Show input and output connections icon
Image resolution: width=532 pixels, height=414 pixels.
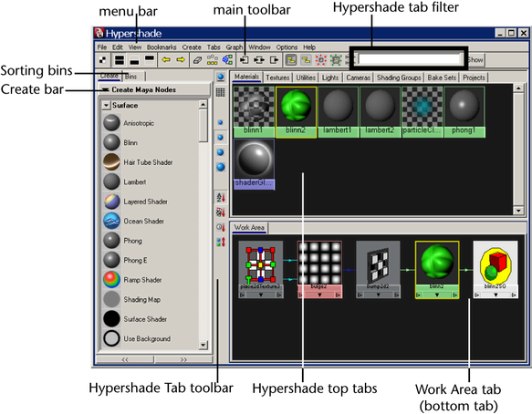click(259, 60)
